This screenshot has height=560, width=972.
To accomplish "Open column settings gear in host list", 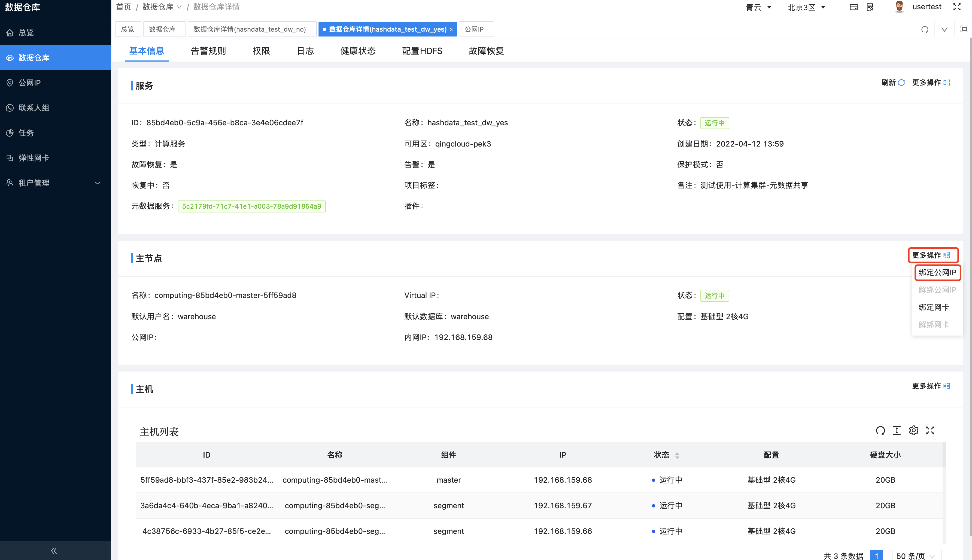I will coord(913,430).
